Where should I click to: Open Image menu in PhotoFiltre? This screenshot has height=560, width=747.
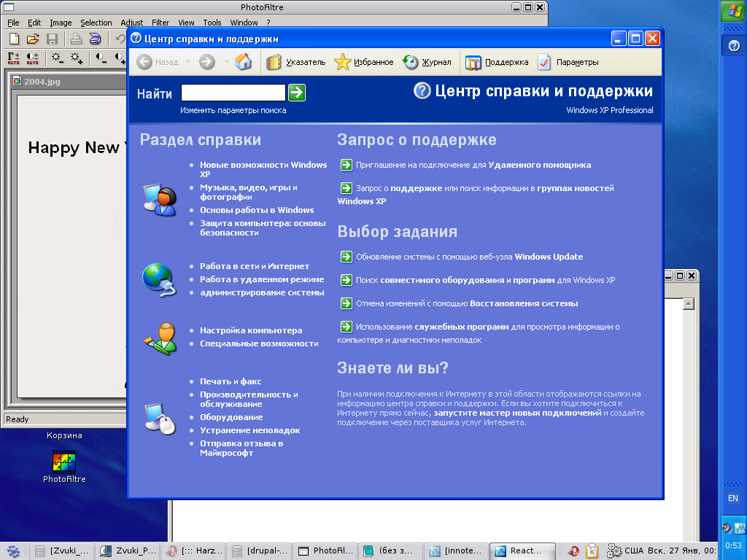[61, 23]
